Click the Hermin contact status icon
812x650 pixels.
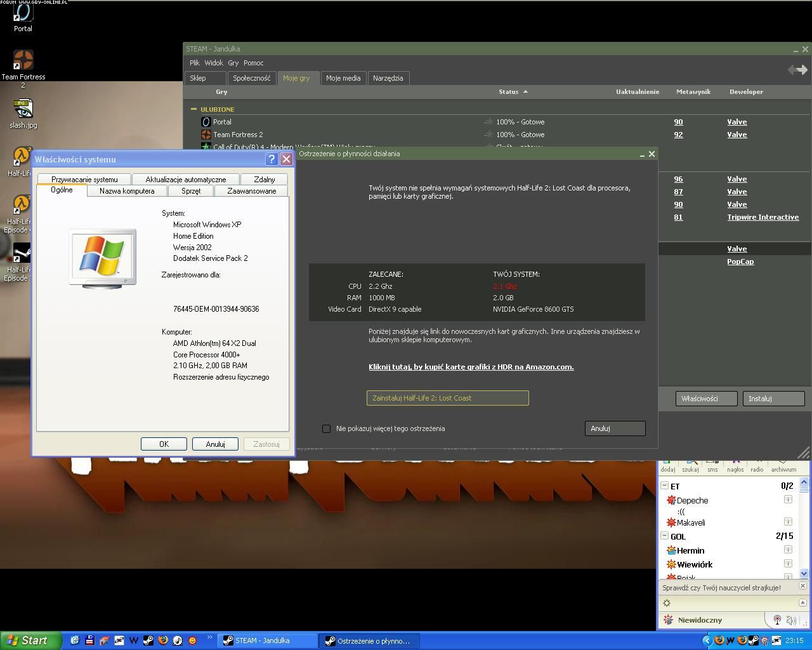[671, 550]
